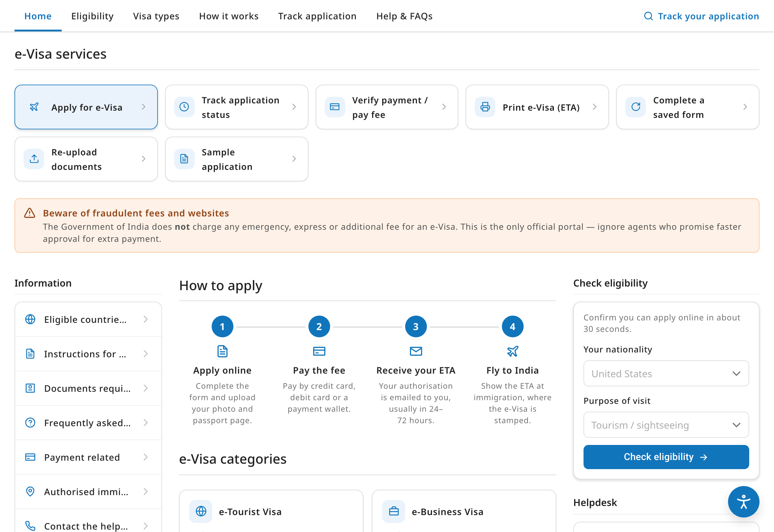Click the refresh icon on Complete a saved form
Image resolution: width=774 pixels, height=532 pixels.
[636, 107]
